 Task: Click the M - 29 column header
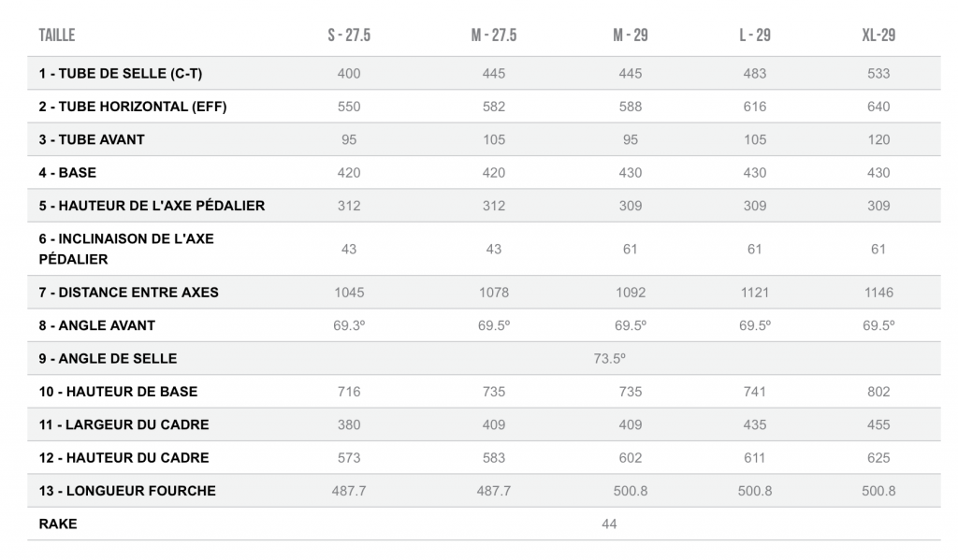630,36
